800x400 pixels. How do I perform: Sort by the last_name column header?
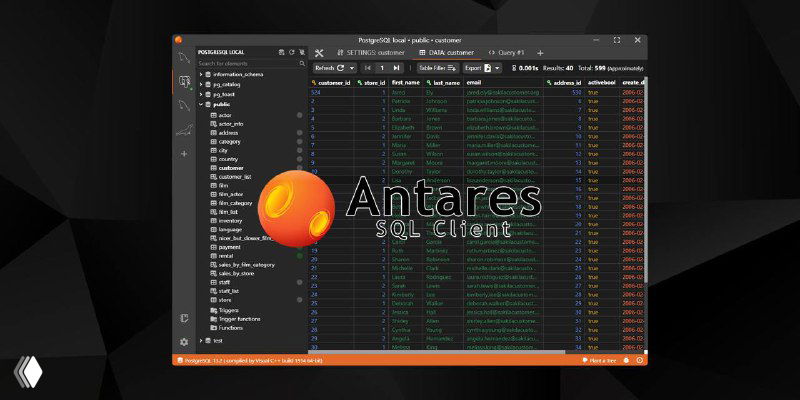point(443,83)
